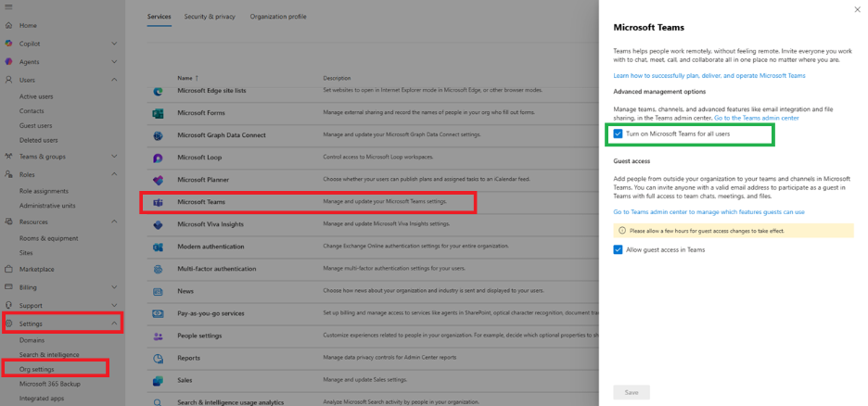This screenshot has width=868, height=406.
Task: Click the News service icon
Action: [x=158, y=291]
